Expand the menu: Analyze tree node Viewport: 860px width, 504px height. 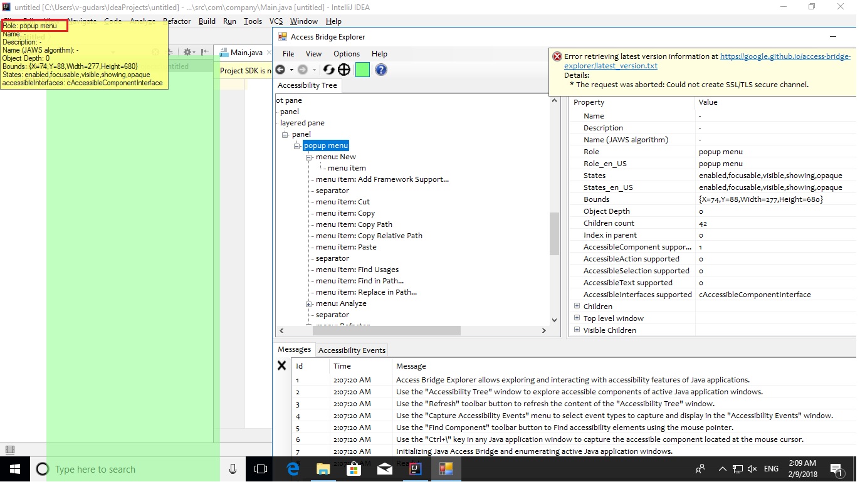(x=308, y=303)
